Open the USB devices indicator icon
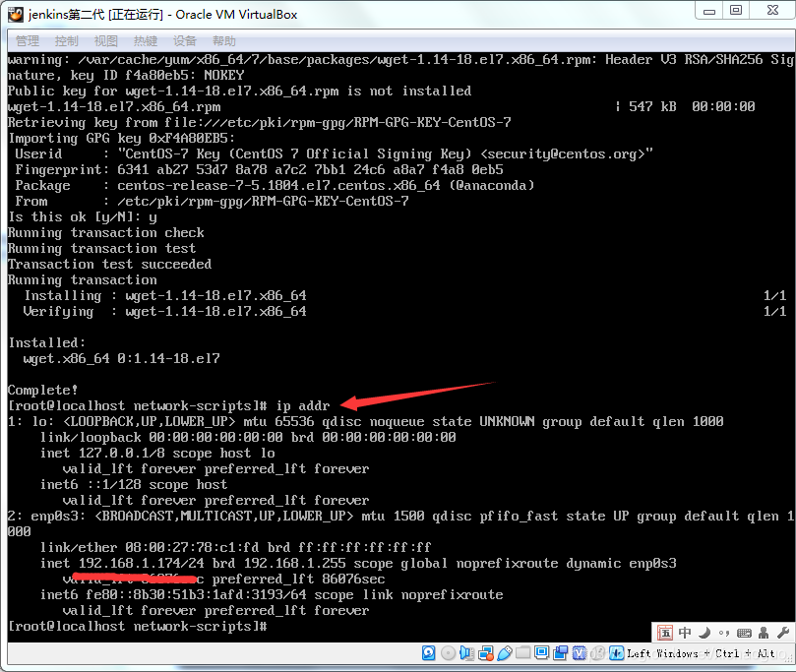 pyautogui.click(x=505, y=653)
